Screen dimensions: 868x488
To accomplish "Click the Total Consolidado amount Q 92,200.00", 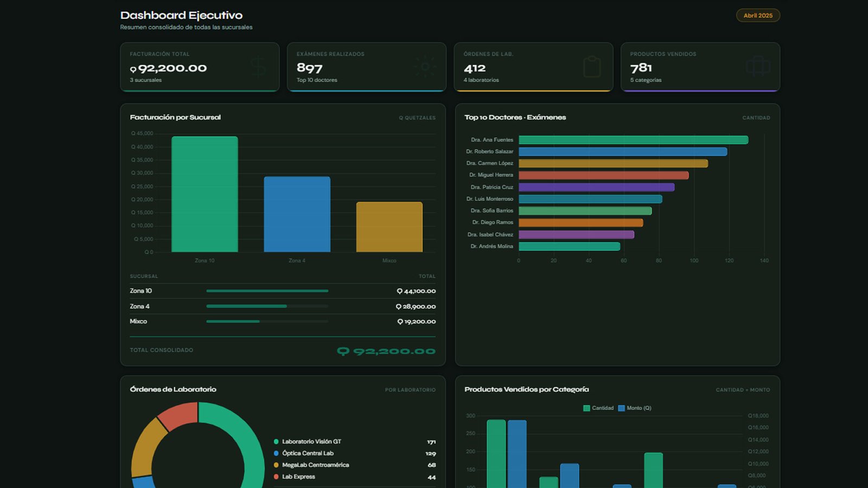I will point(386,351).
